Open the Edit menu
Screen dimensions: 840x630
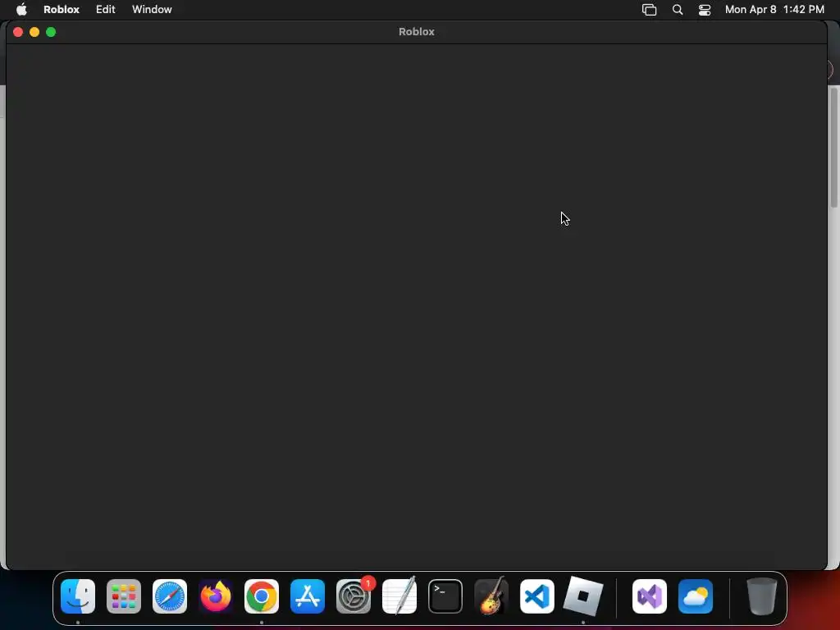[x=106, y=10]
